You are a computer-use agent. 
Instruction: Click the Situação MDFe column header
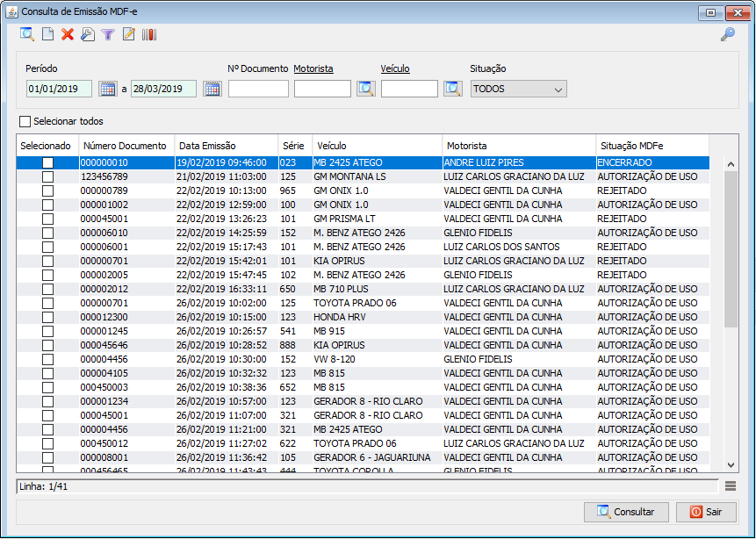pos(652,146)
